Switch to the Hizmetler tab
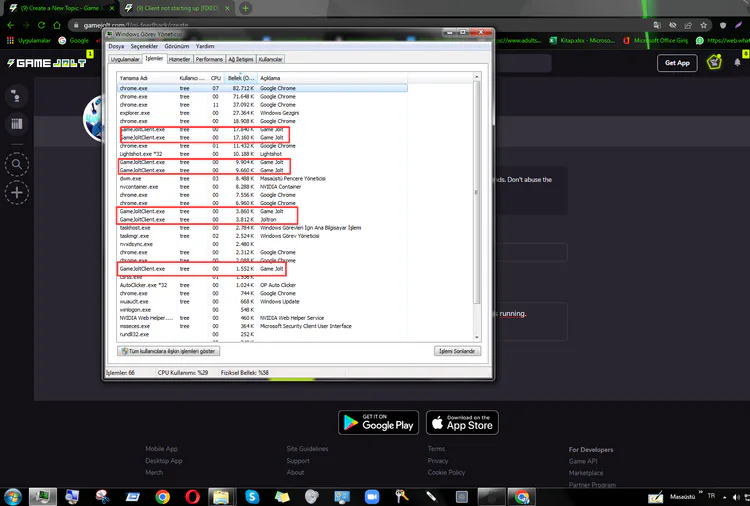This screenshot has height=506, width=750. click(x=179, y=59)
